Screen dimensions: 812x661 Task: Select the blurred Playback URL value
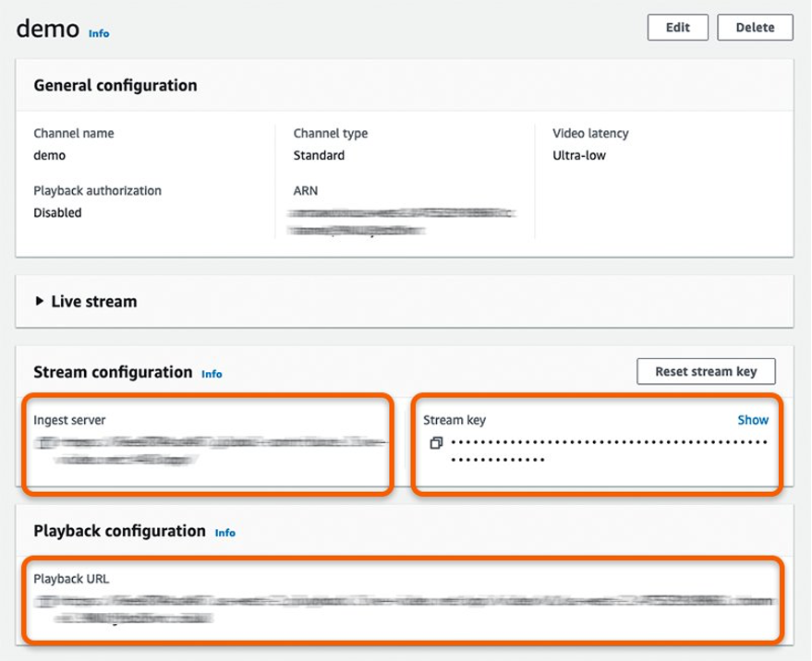click(x=403, y=609)
